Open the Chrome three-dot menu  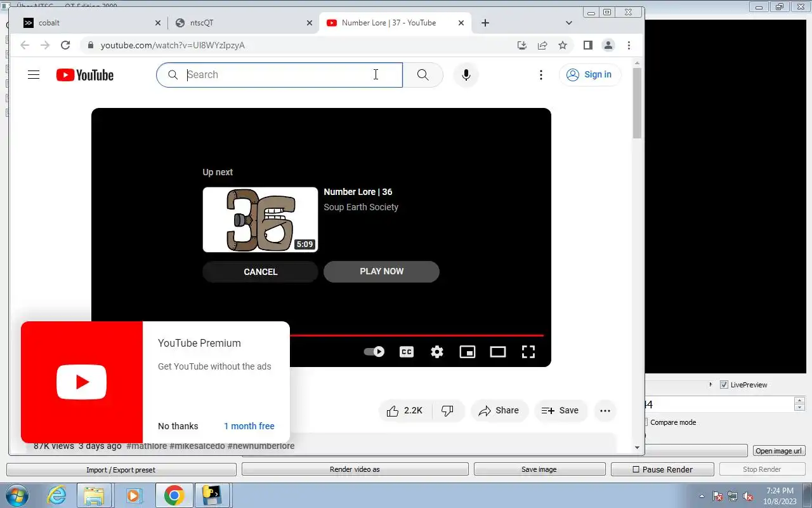tap(629, 45)
